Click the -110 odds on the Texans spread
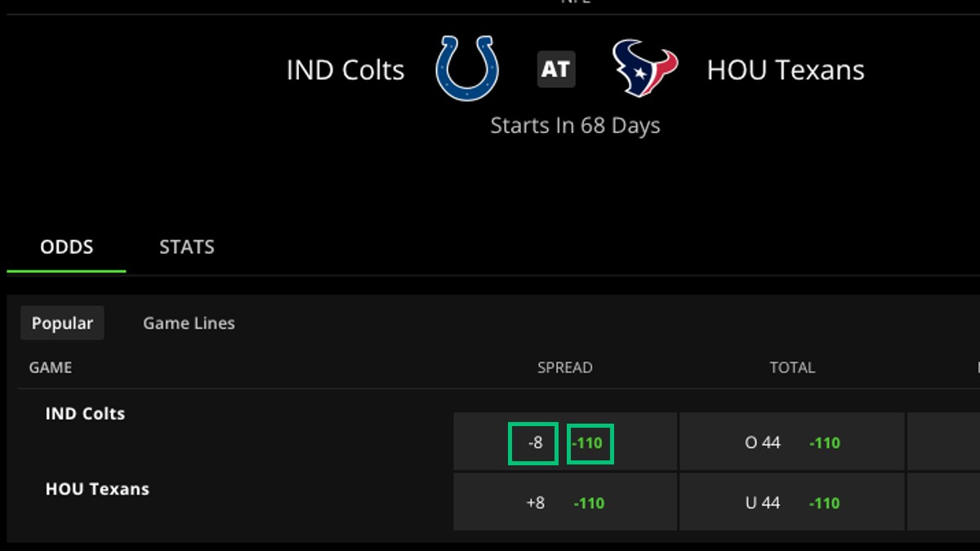This screenshot has width=980, height=551. click(588, 502)
